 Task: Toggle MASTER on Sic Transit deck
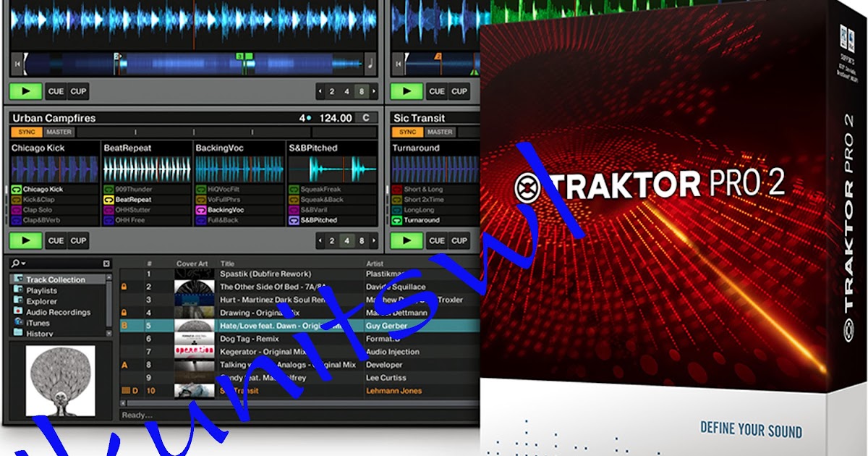pos(440,132)
